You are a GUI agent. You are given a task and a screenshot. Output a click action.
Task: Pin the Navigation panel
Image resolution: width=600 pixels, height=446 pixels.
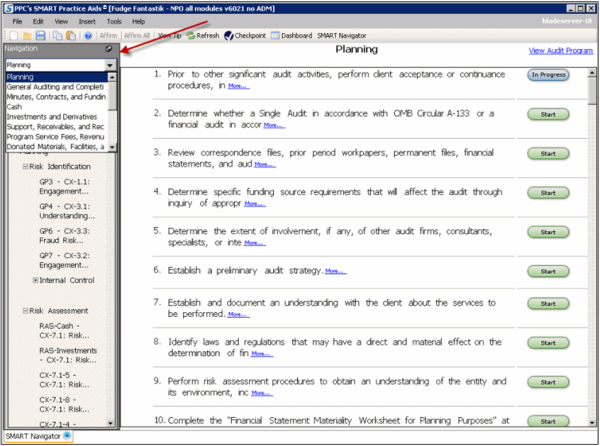point(109,48)
